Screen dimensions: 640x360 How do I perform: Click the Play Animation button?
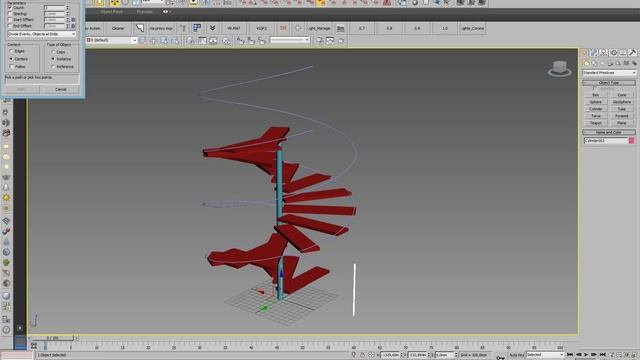[x=586, y=355]
